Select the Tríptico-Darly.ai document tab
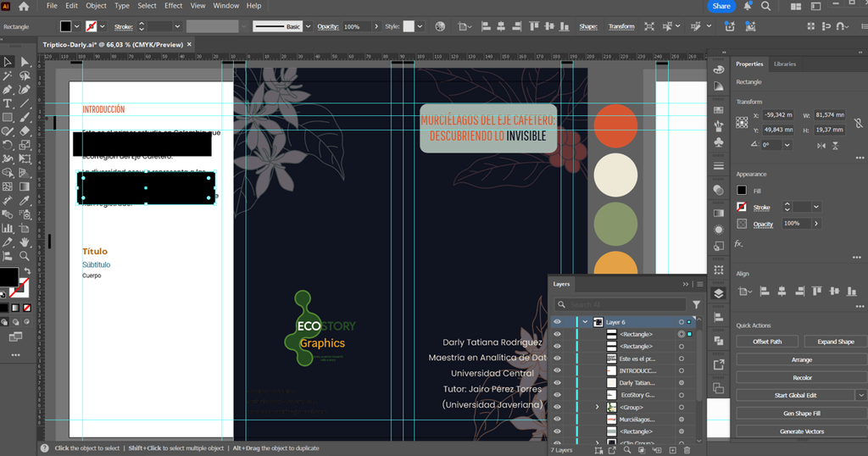The width and height of the screenshot is (868, 456). pos(113,45)
